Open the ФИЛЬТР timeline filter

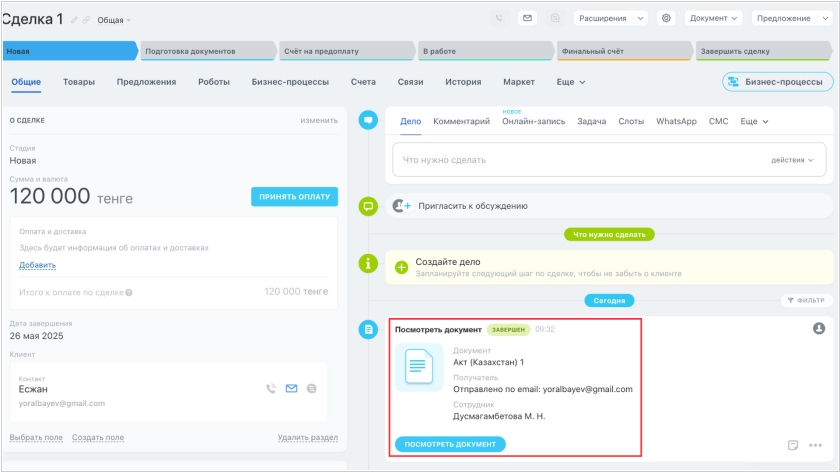(x=806, y=301)
